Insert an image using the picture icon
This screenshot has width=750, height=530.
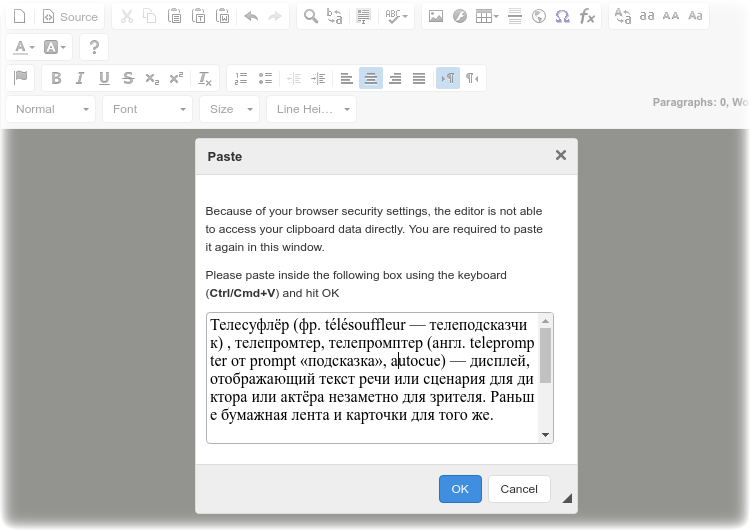coord(435,17)
